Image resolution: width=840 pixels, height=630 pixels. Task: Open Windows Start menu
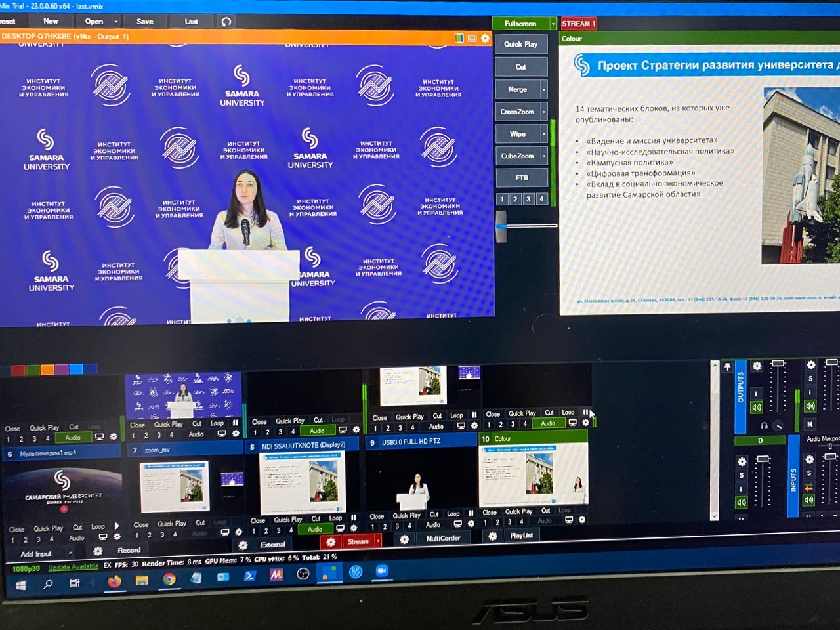click(20, 585)
